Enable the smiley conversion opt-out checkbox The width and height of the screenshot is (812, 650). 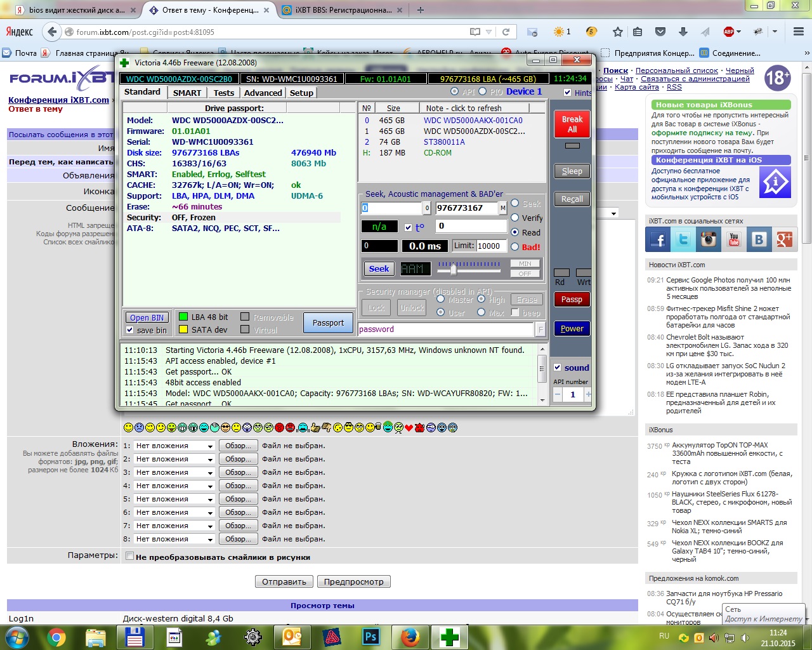(129, 557)
